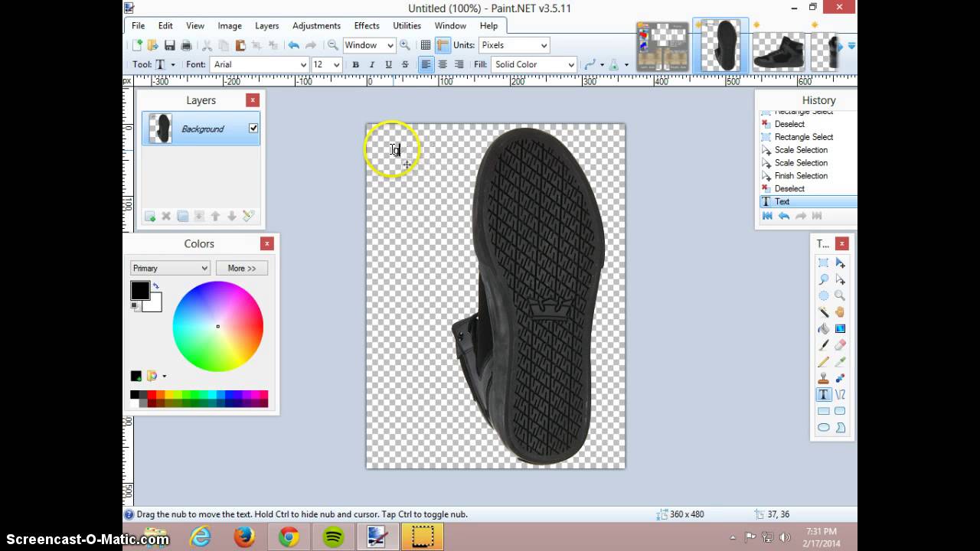Click the More >> button in Colors
This screenshot has height=551, width=980.
[242, 268]
